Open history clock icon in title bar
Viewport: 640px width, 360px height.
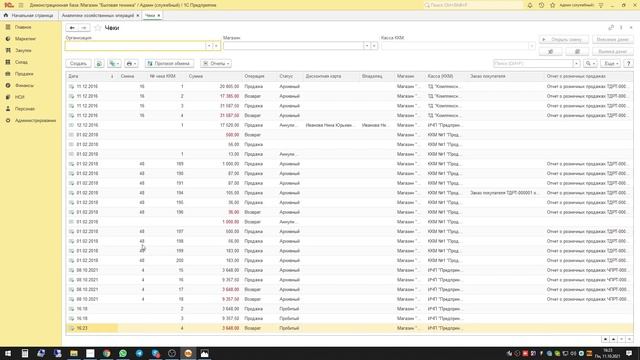541,5
